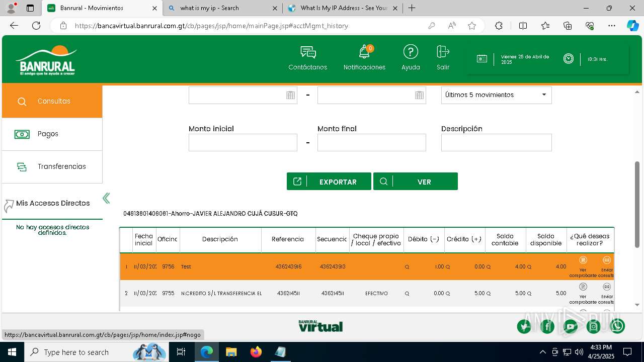Click the end date input field
644x362 pixels.
click(372, 95)
